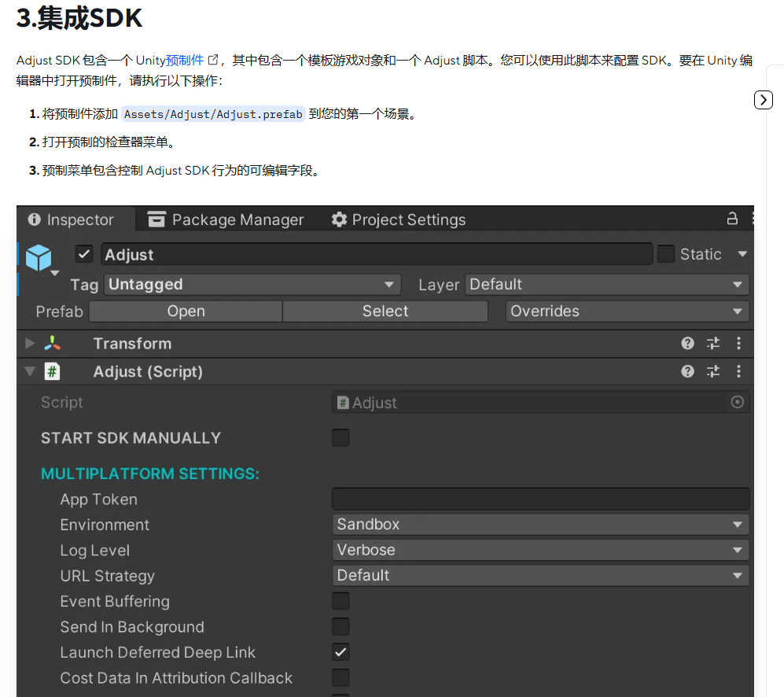Open Adjust (Script) three-dot menu
This screenshot has height=697, width=784.
tap(738, 371)
